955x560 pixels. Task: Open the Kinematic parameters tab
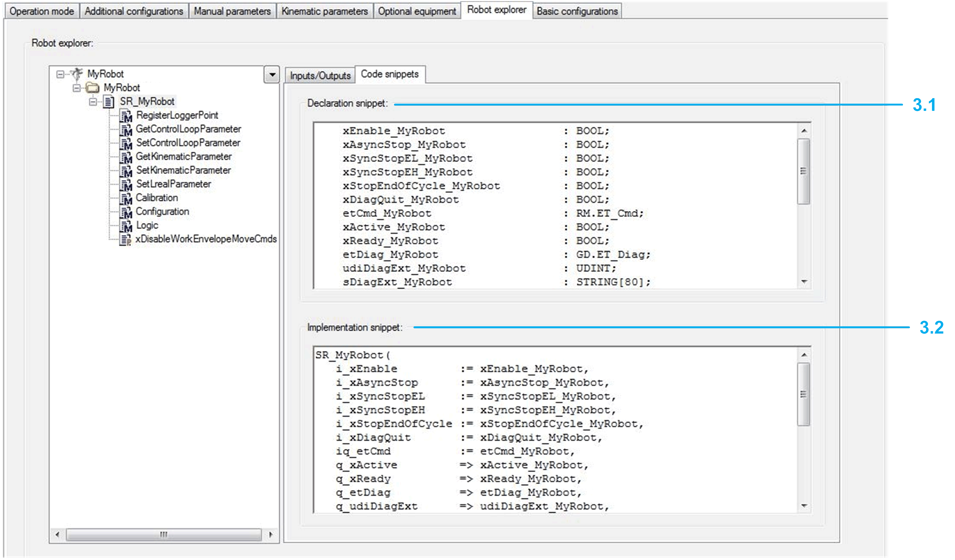pyautogui.click(x=324, y=11)
